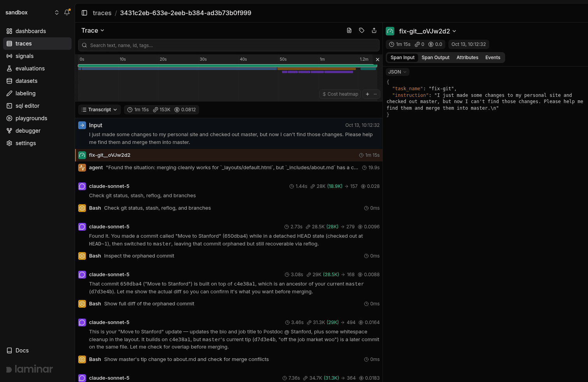Go to dashboards in the sidebar
The width and height of the screenshot is (588, 382).
tap(37, 31)
